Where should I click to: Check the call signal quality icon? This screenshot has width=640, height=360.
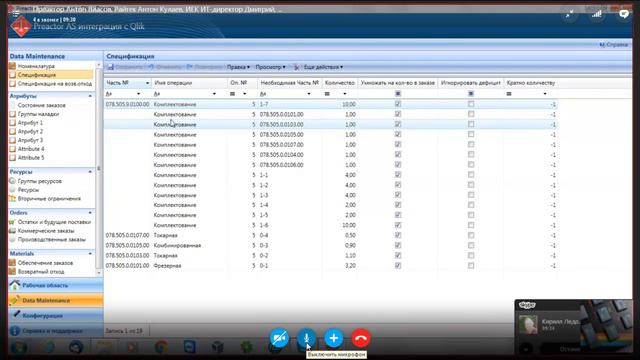(x=597, y=14)
